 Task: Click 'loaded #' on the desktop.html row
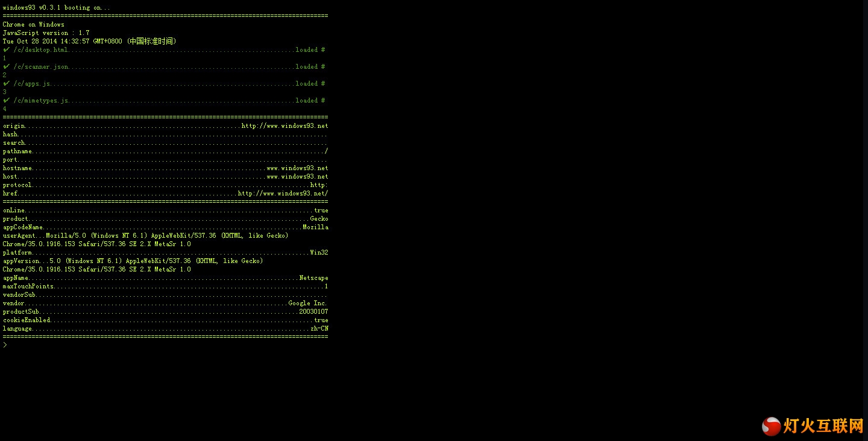coord(310,50)
